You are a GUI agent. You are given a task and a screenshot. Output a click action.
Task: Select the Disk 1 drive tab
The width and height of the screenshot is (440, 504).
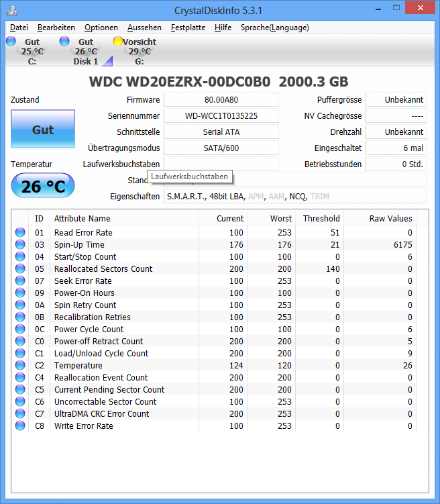click(x=86, y=52)
